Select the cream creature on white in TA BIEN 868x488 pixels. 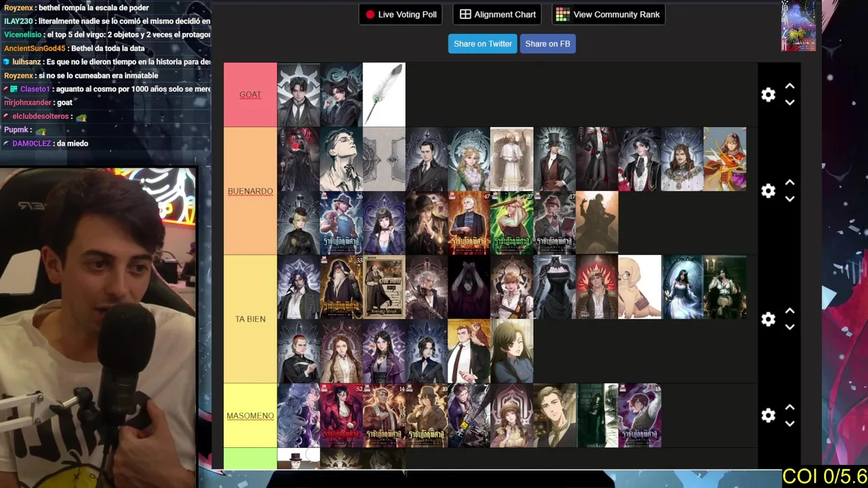639,287
